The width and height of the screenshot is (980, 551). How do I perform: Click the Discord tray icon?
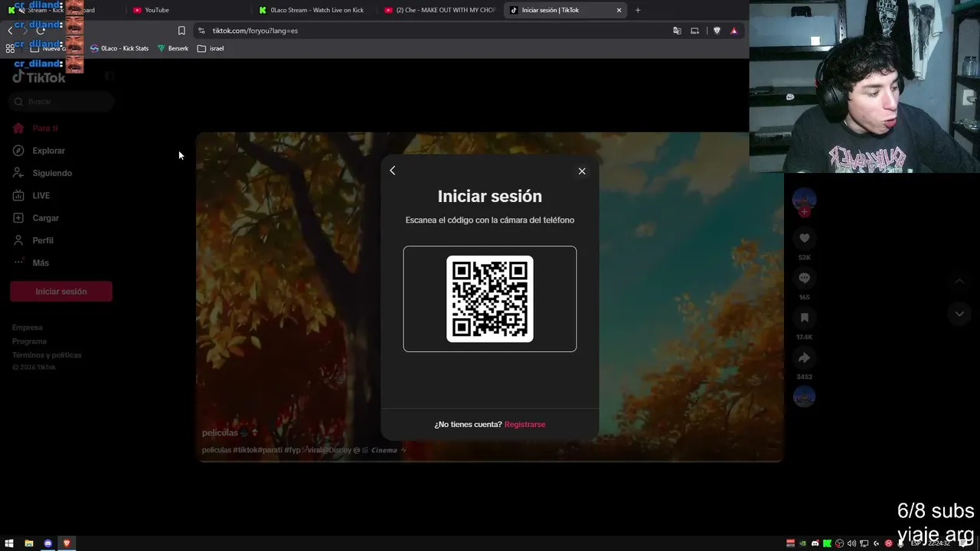(x=815, y=543)
